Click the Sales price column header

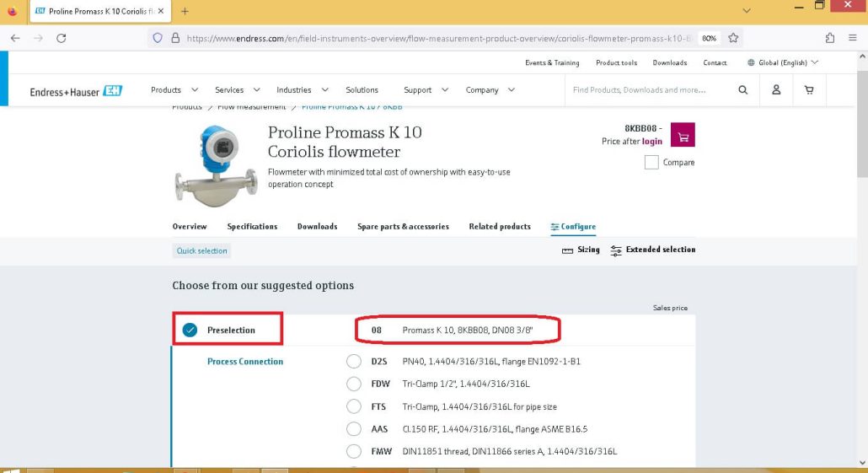[x=670, y=308]
